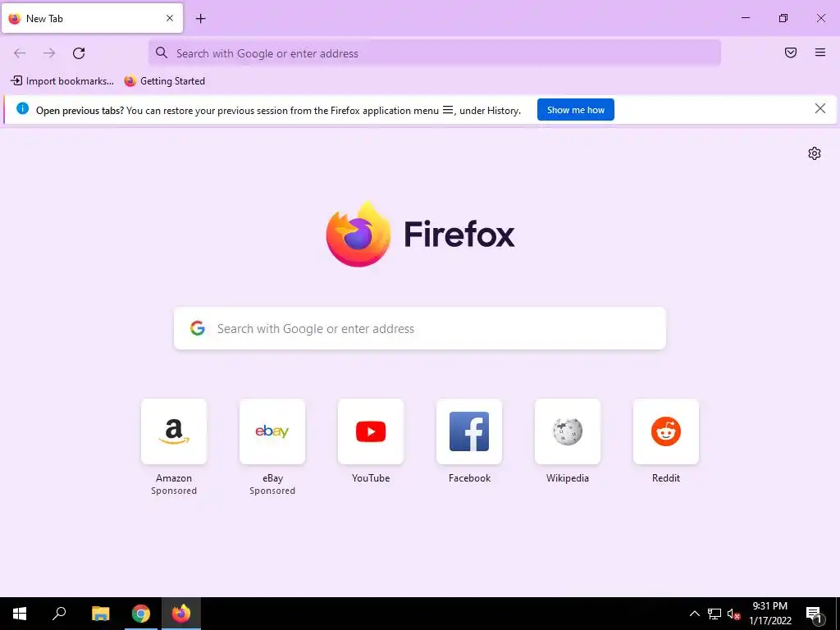The height and width of the screenshot is (630, 840).
Task: Open the Windows notification center
Action: pyautogui.click(x=814, y=614)
